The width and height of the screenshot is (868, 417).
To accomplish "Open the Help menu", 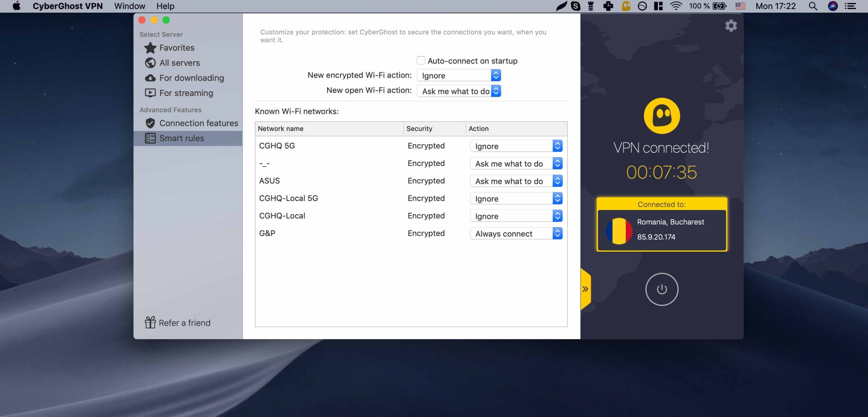I will tap(165, 6).
